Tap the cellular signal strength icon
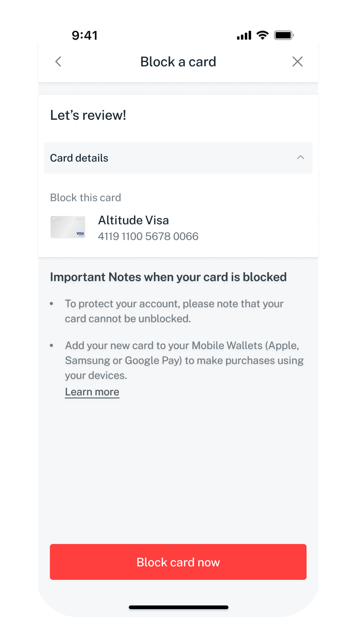This screenshot has height=644, width=358. pyautogui.click(x=244, y=35)
